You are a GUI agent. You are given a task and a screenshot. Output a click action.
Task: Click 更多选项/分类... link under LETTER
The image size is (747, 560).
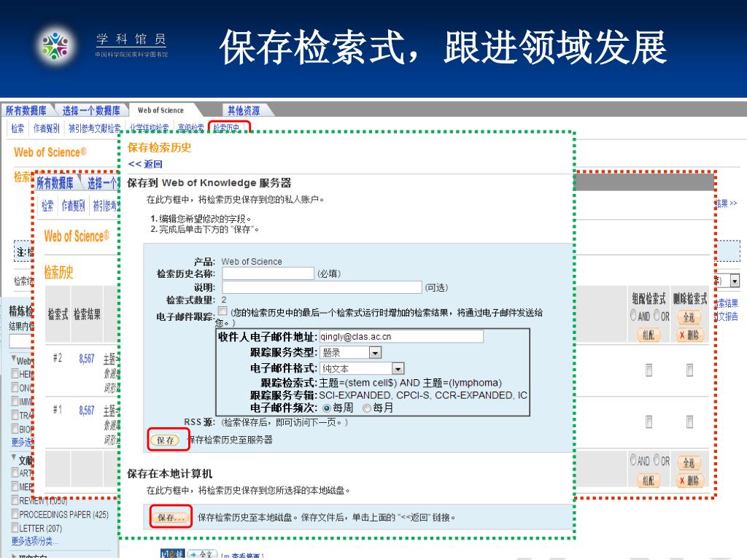[35, 541]
